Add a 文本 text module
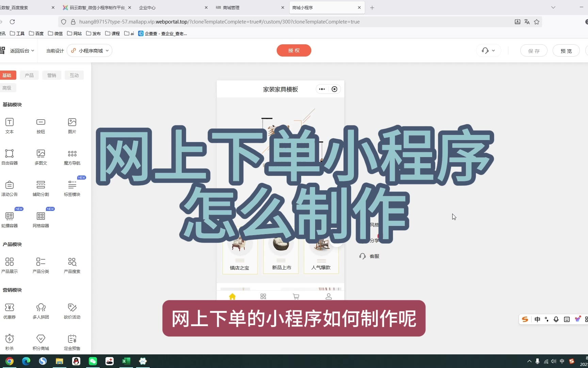Screen dimensions: 588x368 [10, 125]
